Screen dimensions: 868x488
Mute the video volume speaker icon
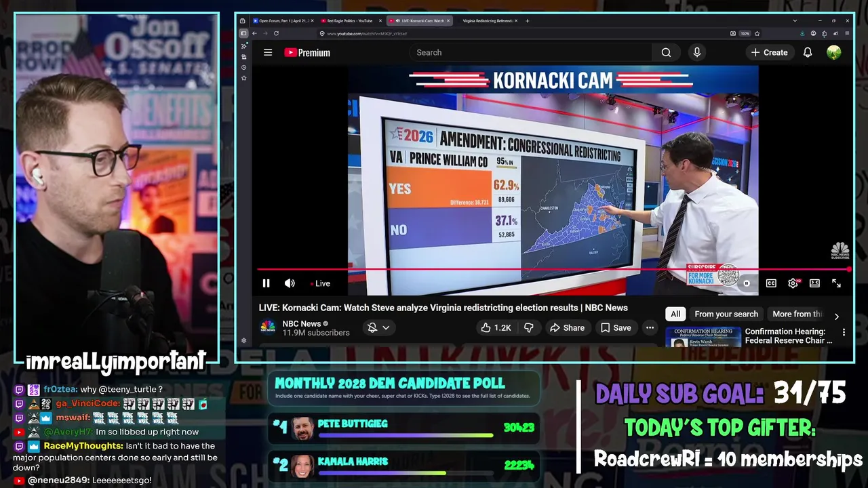tap(290, 283)
